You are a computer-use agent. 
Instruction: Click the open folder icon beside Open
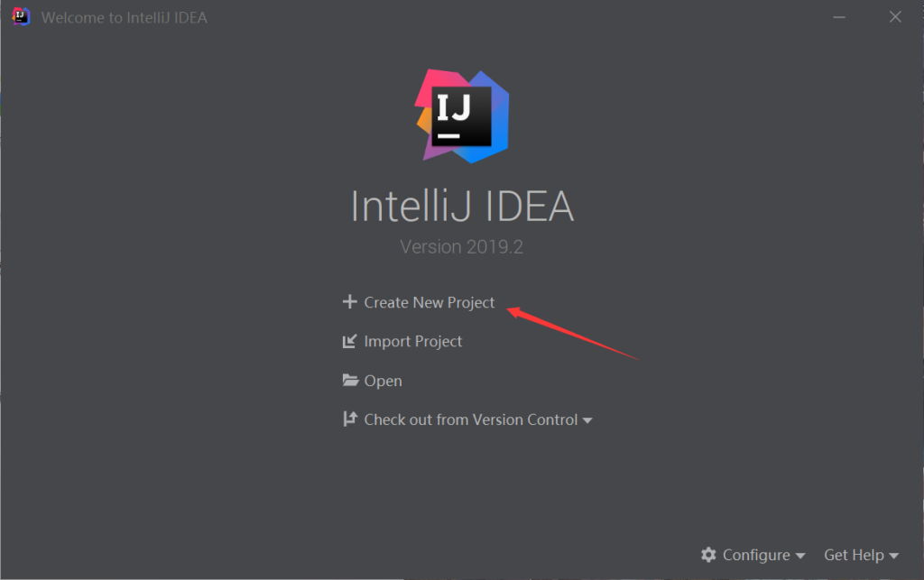350,381
